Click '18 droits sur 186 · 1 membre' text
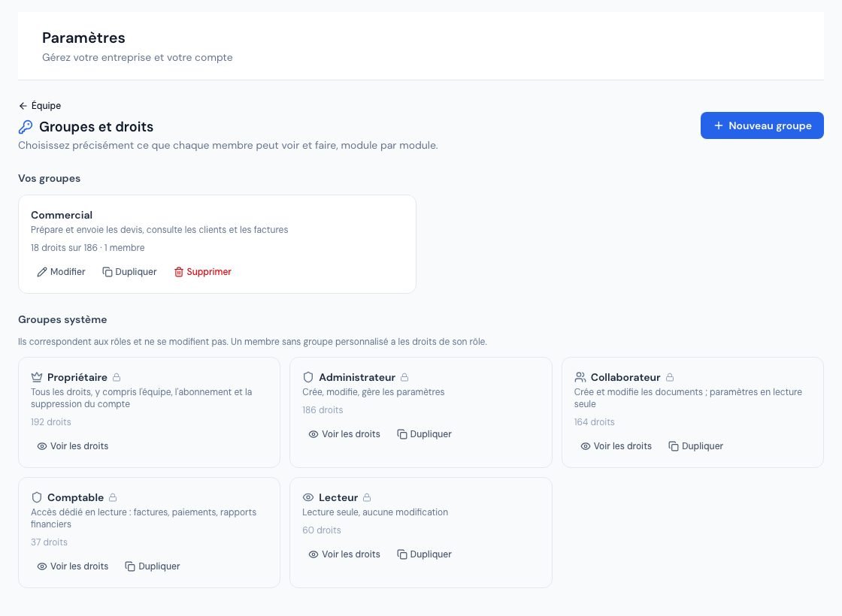842x616 pixels. coord(87,248)
